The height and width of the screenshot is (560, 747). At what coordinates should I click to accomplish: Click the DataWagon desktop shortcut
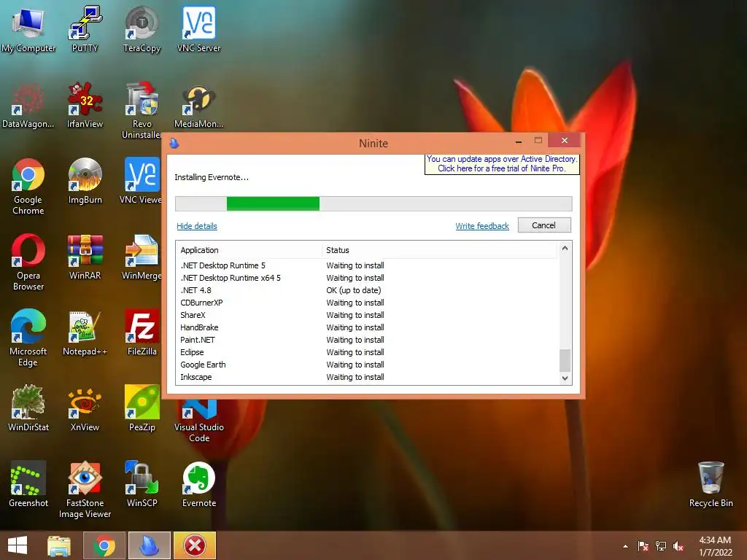click(28, 105)
